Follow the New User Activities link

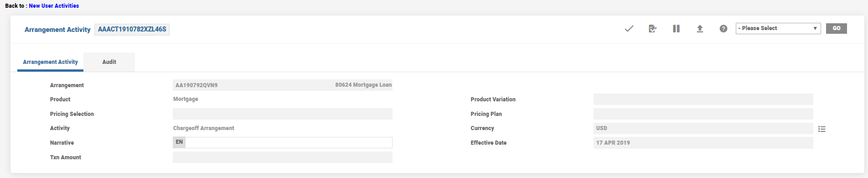(x=54, y=6)
